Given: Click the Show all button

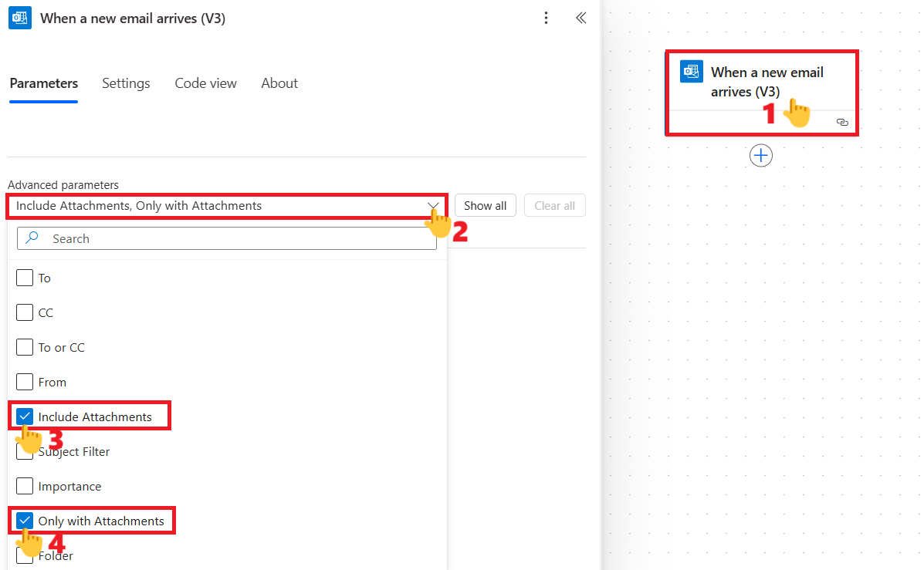Looking at the screenshot, I should [485, 205].
